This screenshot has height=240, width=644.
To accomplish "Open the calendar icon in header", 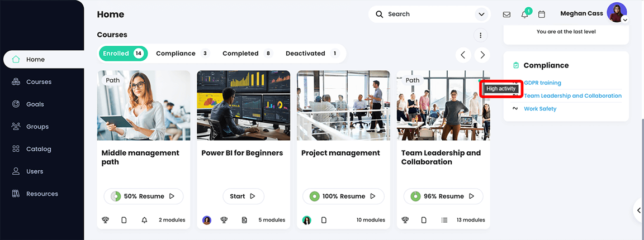I will [542, 15].
